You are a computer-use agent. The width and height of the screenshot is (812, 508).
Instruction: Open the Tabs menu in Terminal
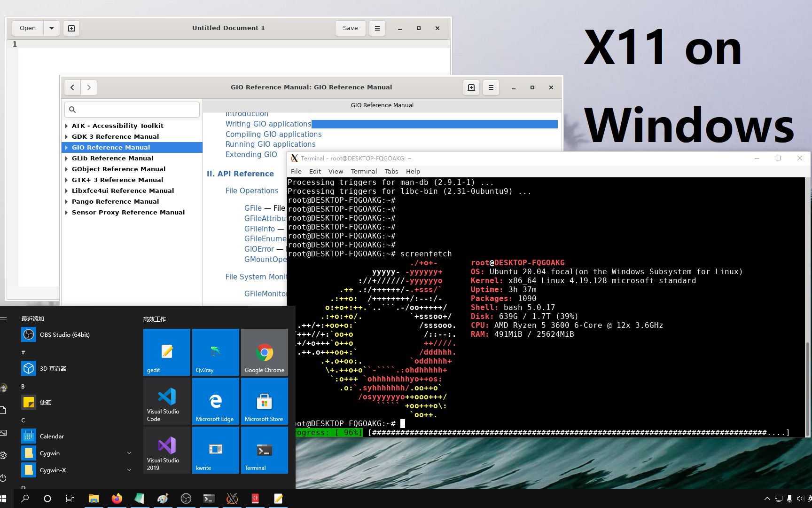(391, 171)
